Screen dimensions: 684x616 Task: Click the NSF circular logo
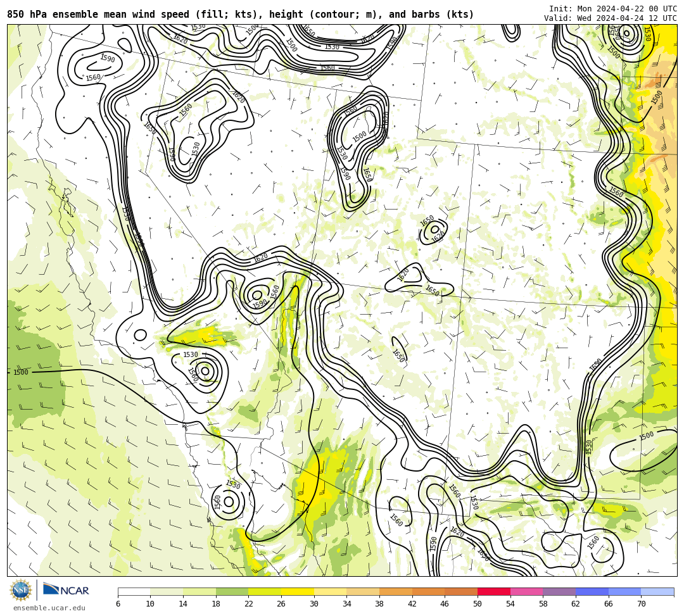(x=20, y=590)
